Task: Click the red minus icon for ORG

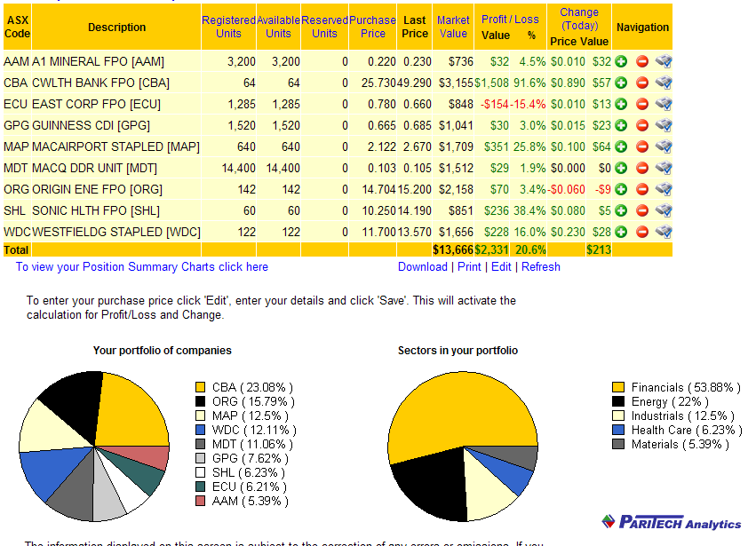Action: (642, 189)
